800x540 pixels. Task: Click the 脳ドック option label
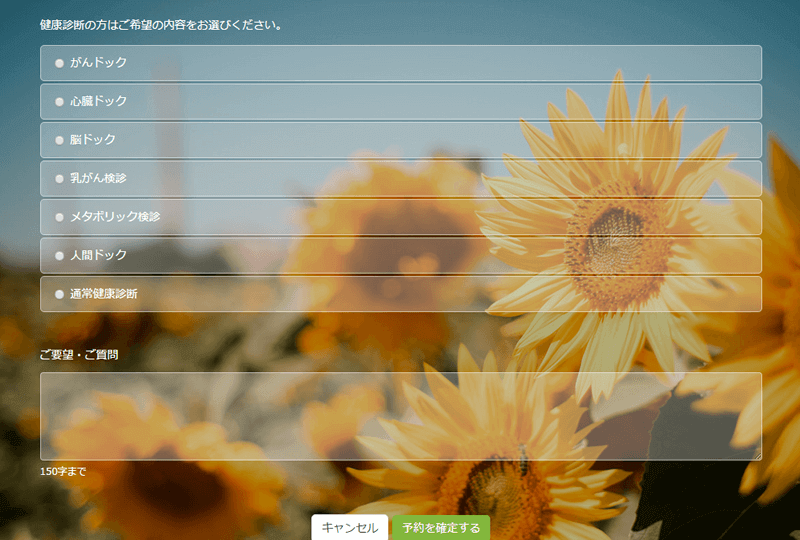[92, 140]
